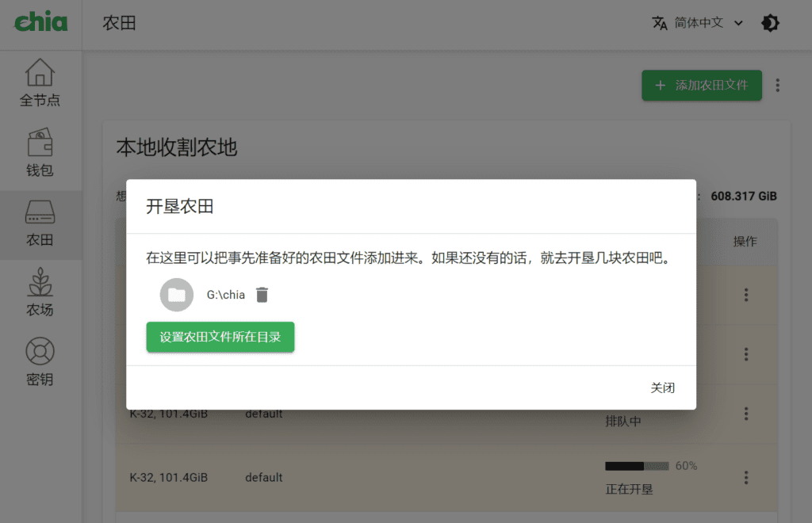
Task: Click the G:\chia directory path text
Action: click(x=226, y=295)
